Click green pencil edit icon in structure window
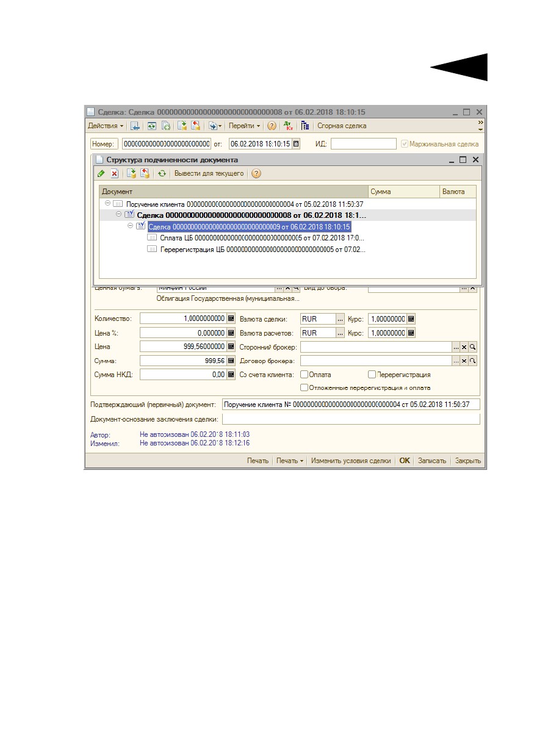 point(101,173)
